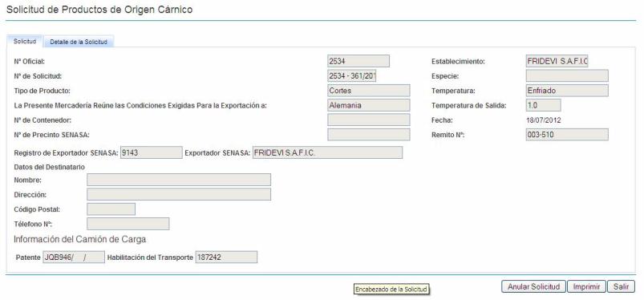Select the Patente field showing JQB946
644x300 pixels.
pos(74,257)
